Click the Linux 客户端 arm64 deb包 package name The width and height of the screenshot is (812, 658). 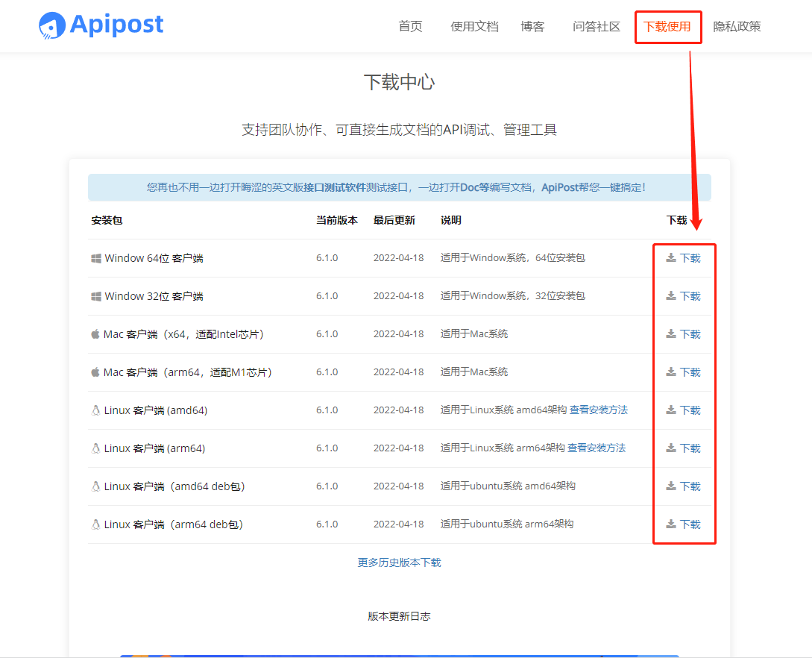click(x=174, y=524)
